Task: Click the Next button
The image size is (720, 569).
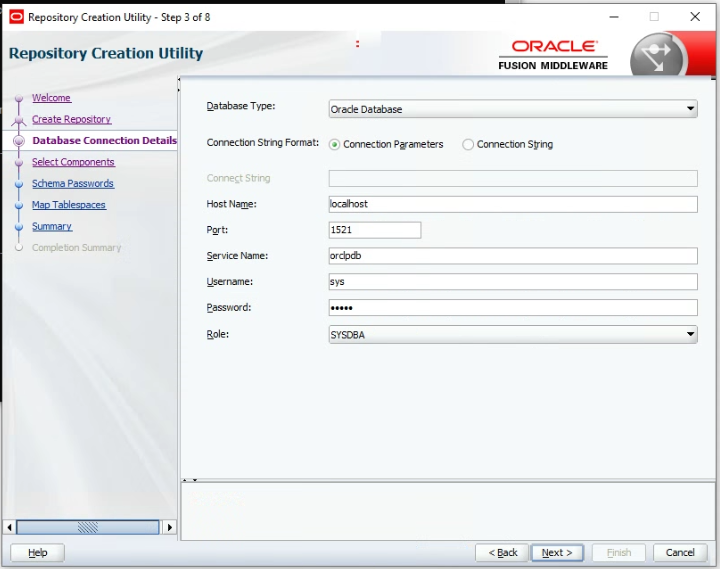Action: [x=557, y=552]
